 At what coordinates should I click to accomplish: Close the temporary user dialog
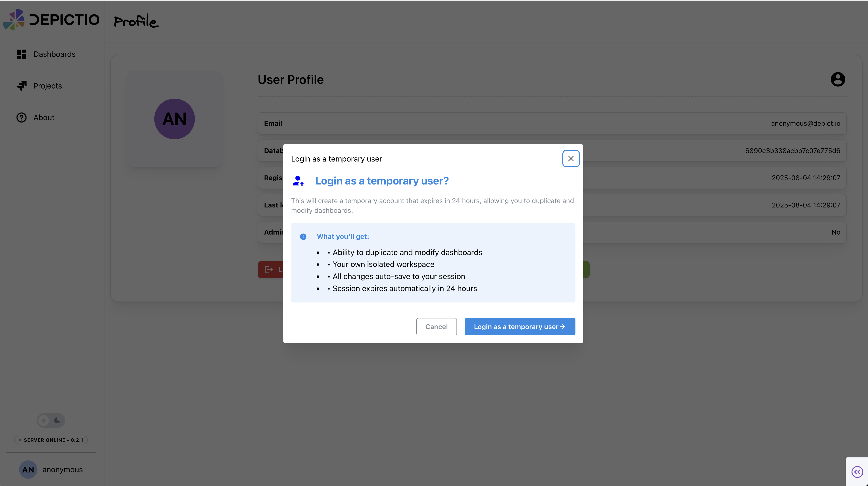coord(570,159)
